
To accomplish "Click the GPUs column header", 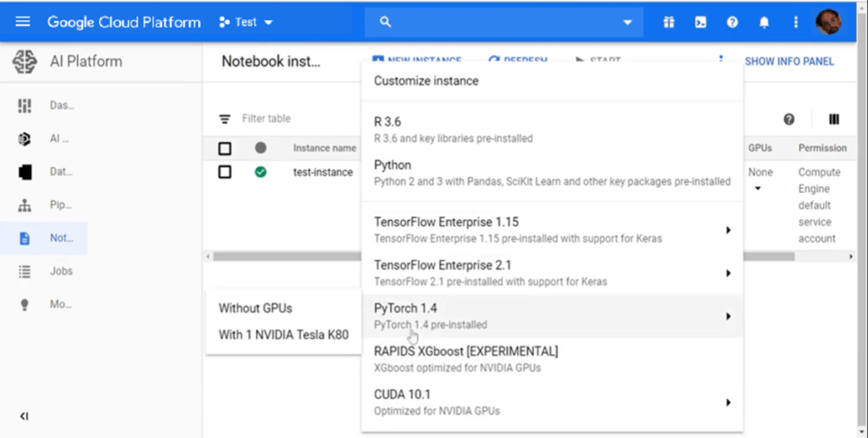I will click(760, 148).
